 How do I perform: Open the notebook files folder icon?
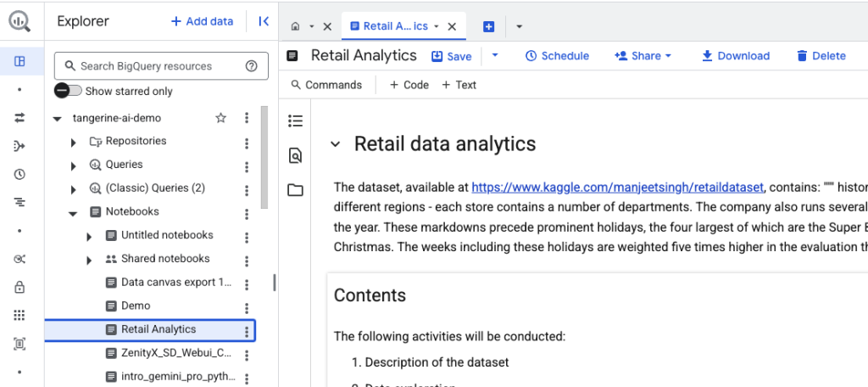click(x=296, y=191)
